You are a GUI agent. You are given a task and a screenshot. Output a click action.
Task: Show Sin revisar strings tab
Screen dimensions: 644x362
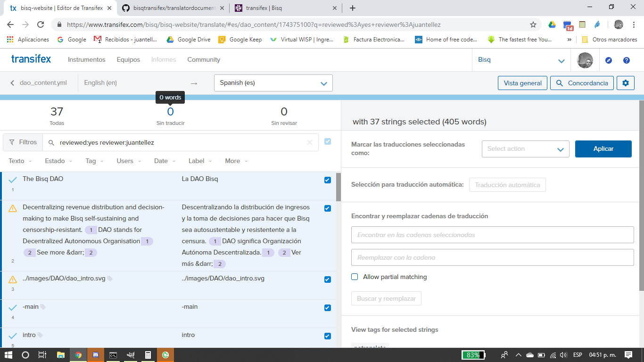(x=284, y=116)
